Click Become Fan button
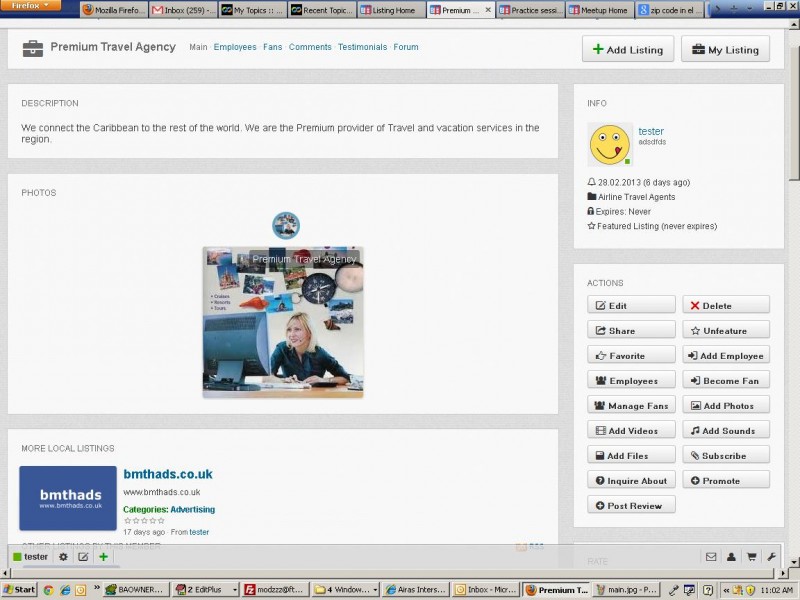This screenshot has width=800, height=600. [726, 380]
